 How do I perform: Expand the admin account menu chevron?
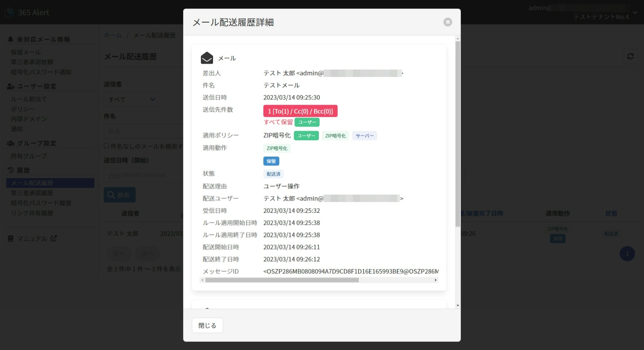tap(635, 13)
